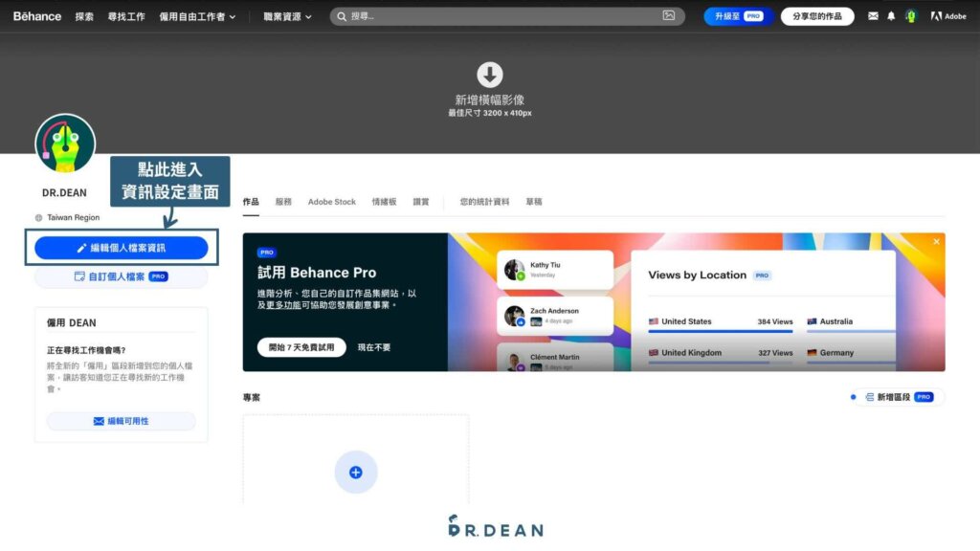Open the notifications bell icon
Image resolution: width=980 pixels, height=551 pixels.
891,16
